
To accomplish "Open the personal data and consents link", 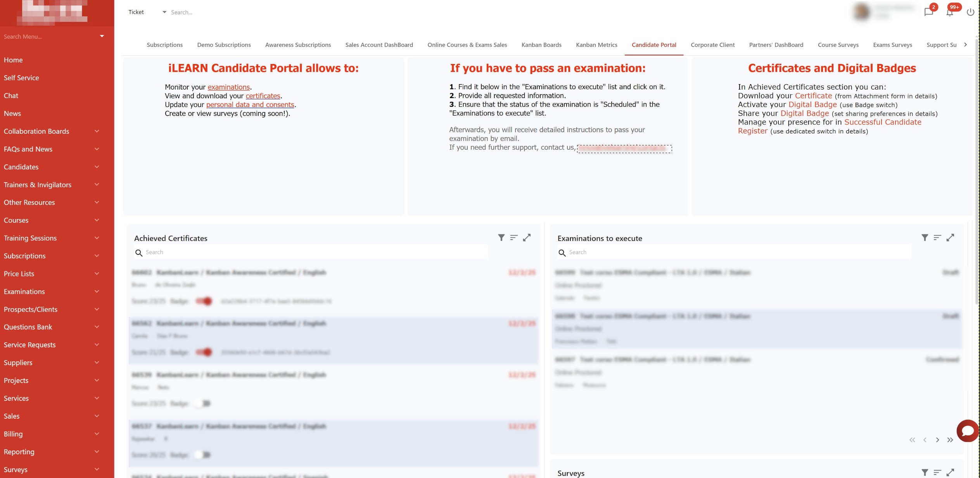I will point(250,105).
